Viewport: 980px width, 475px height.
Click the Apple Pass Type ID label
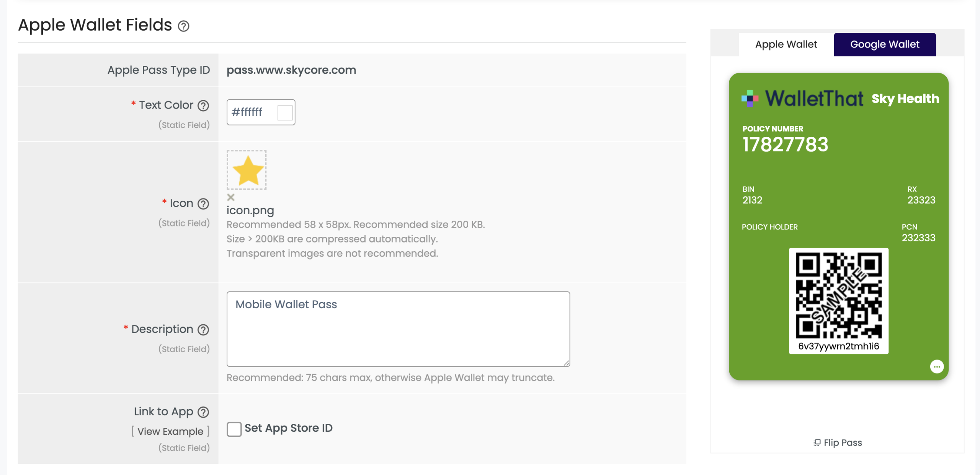(158, 70)
